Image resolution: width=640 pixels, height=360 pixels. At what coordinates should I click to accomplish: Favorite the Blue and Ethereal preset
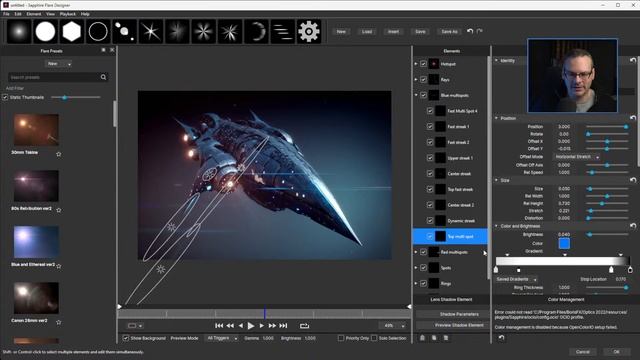pos(58,266)
